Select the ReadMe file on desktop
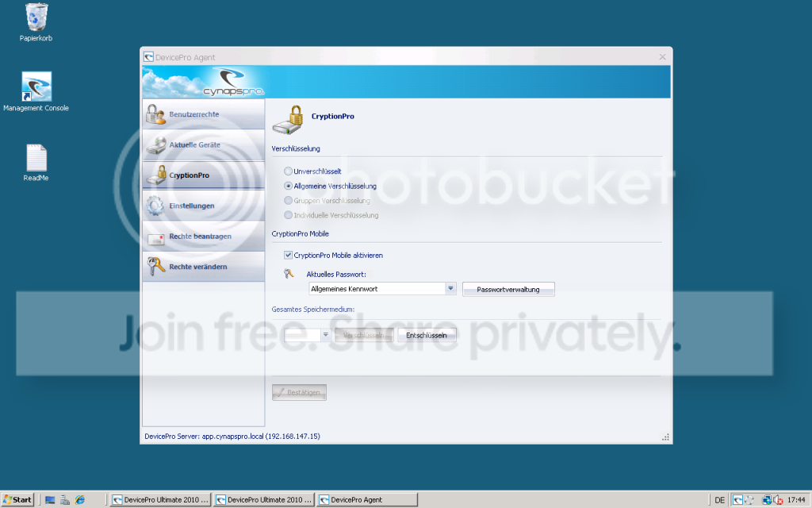This screenshot has width=812, height=508. [36, 162]
